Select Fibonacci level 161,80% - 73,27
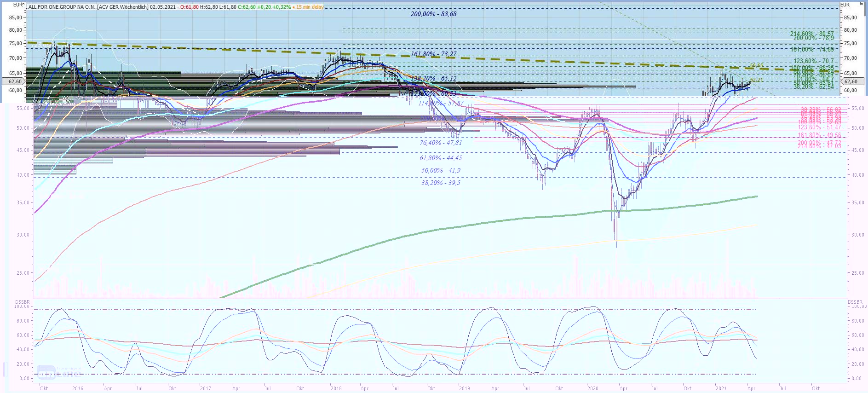The height and width of the screenshot is (393, 868). (x=433, y=54)
